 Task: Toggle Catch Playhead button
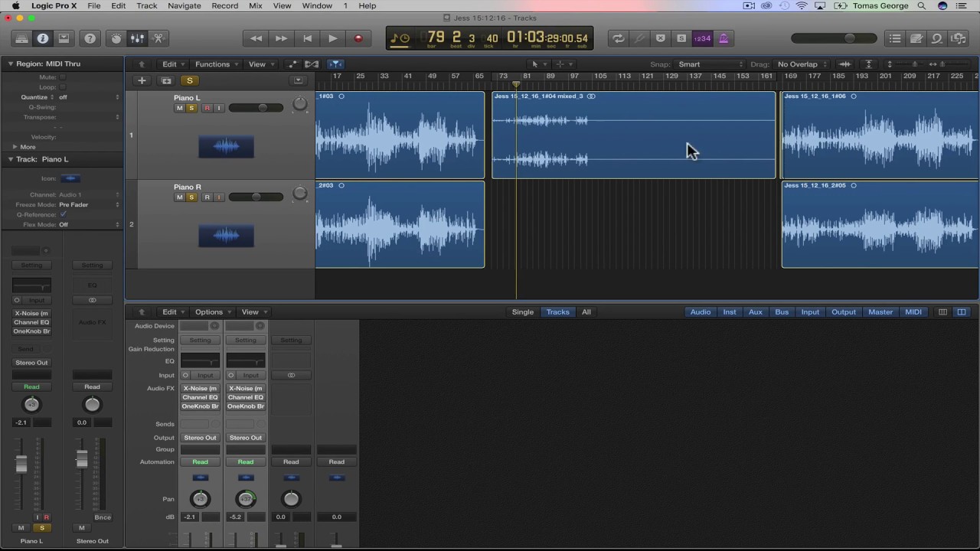pyautogui.click(x=335, y=64)
